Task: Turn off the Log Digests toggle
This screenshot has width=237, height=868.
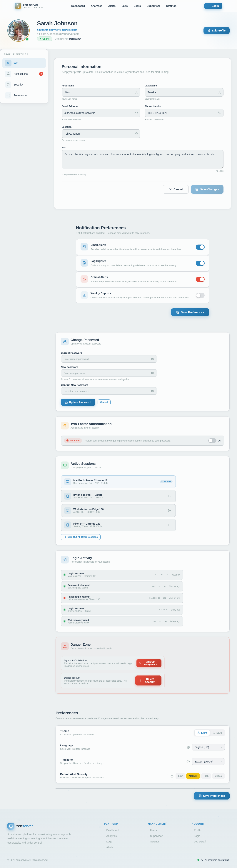Action: pyautogui.click(x=200, y=263)
